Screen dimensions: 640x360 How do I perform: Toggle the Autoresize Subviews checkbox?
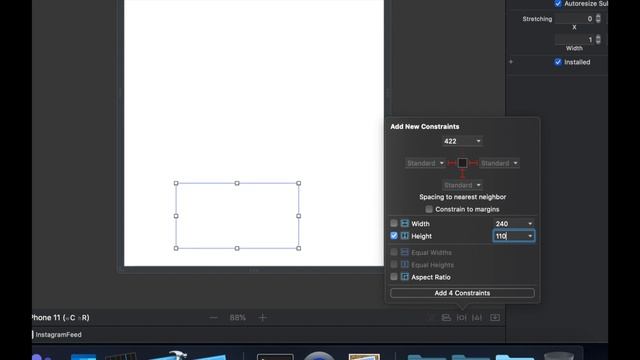pos(558,4)
